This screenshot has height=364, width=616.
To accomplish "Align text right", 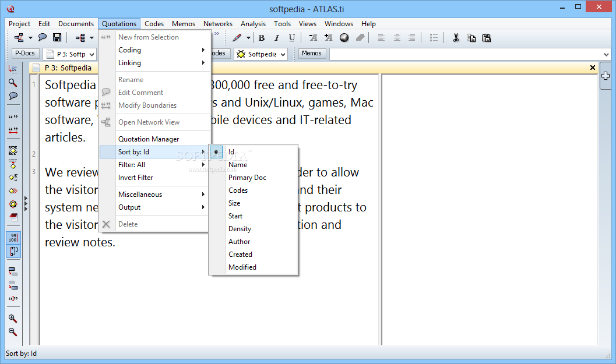I will (x=411, y=38).
